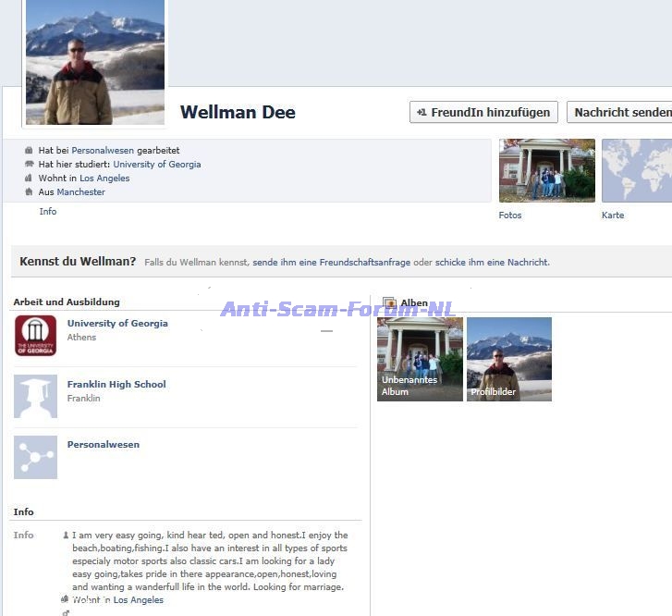Follow the University of Georgia link under studies
Viewport: 672px width, 616px height.
pyautogui.click(x=156, y=164)
